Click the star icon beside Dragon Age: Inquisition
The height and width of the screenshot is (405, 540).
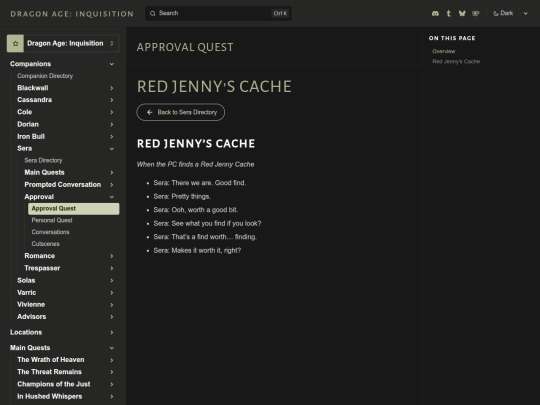click(x=15, y=43)
